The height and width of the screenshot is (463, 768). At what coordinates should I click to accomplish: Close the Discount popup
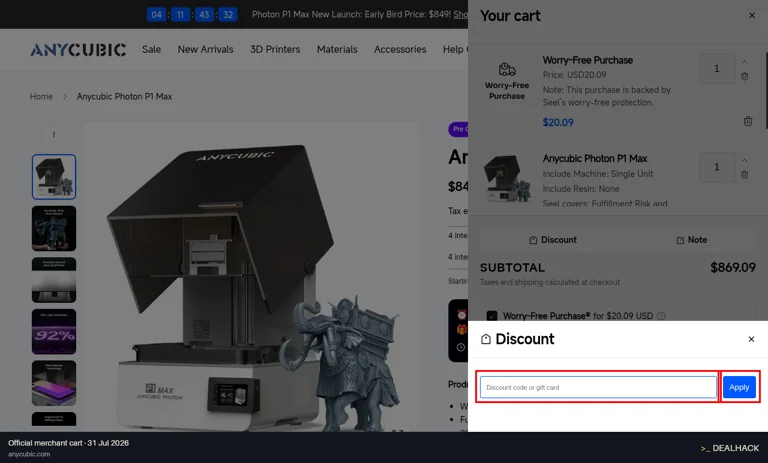751,339
